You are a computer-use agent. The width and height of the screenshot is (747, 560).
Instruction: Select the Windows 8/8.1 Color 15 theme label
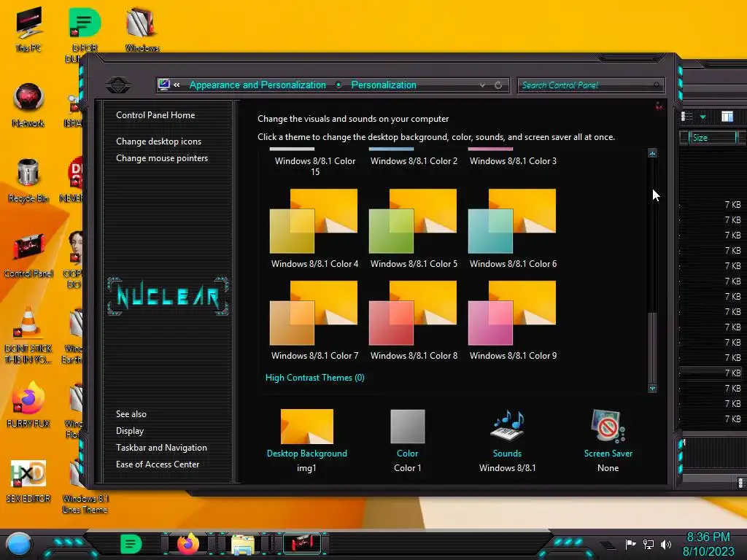pos(315,166)
